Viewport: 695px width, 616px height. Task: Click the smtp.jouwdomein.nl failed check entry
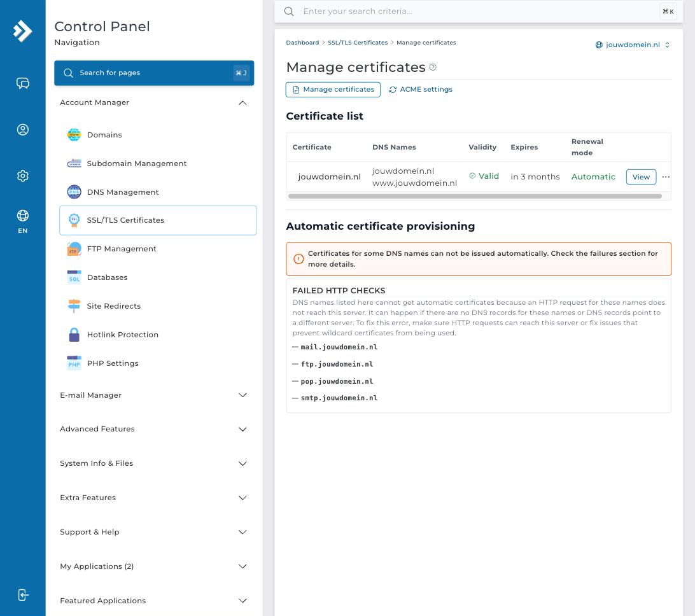click(339, 398)
